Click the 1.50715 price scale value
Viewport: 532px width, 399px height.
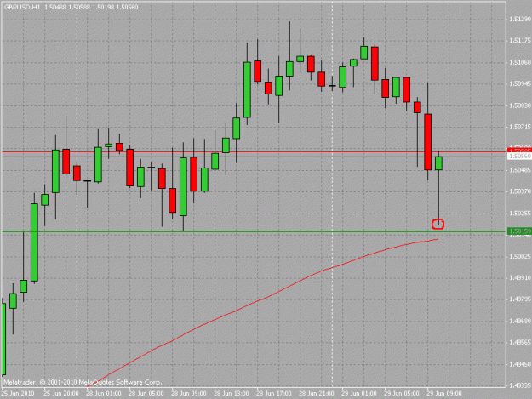520,127
